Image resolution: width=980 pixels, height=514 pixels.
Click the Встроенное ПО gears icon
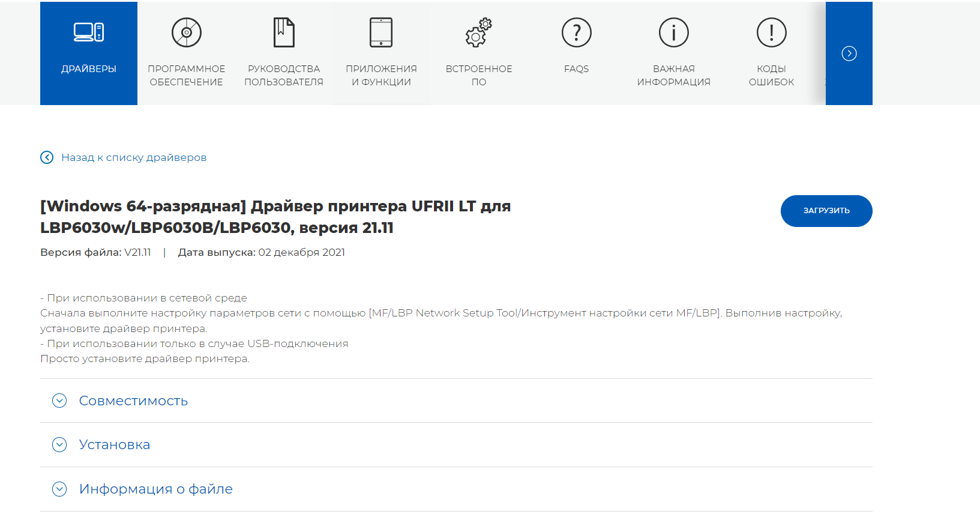479,32
